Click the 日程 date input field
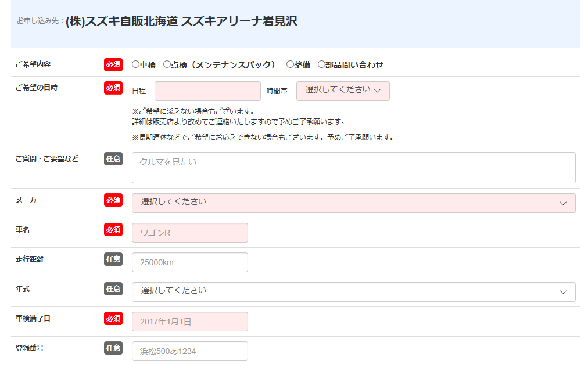 [x=207, y=91]
